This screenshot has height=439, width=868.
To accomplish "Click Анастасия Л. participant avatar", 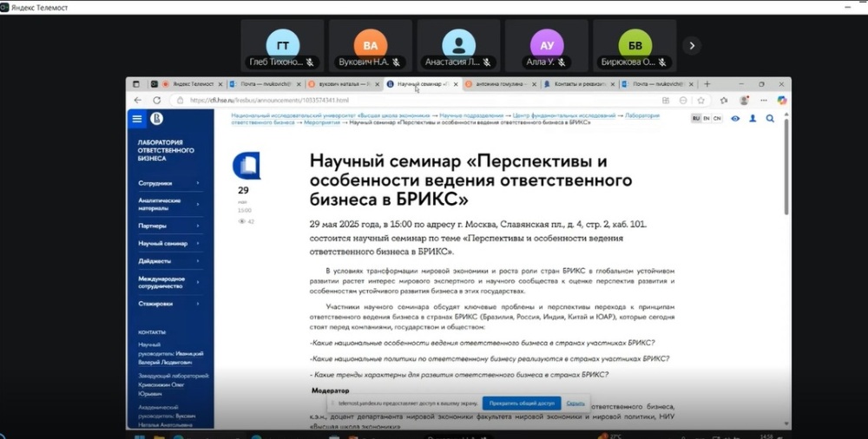I will click(458, 46).
